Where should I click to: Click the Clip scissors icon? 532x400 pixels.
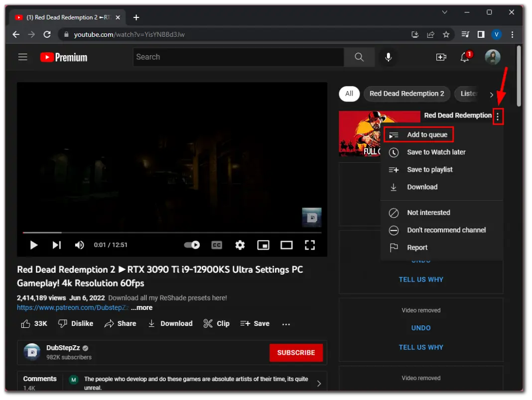(x=209, y=323)
